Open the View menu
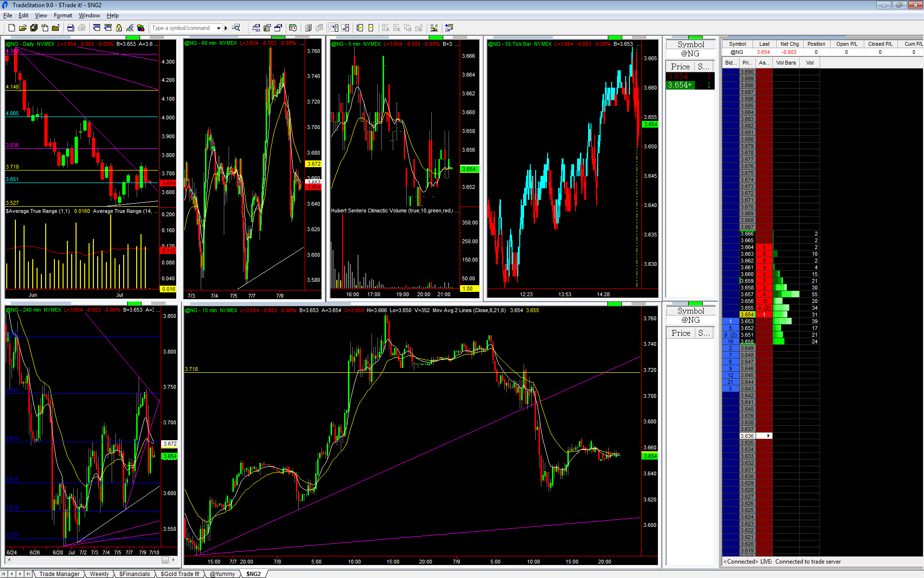This screenshot has height=578, width=924. (41, 15)
